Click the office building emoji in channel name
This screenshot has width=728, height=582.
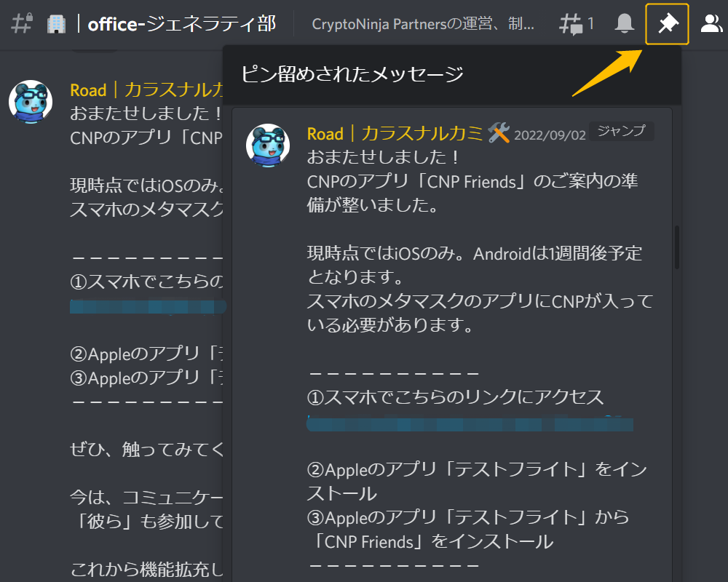pos(57,24)
